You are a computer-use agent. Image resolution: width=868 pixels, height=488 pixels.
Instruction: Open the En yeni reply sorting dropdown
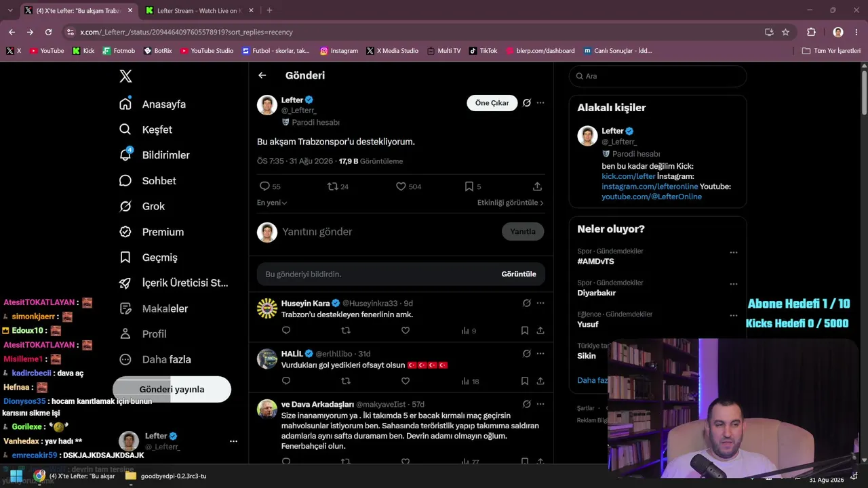[272, 203]
